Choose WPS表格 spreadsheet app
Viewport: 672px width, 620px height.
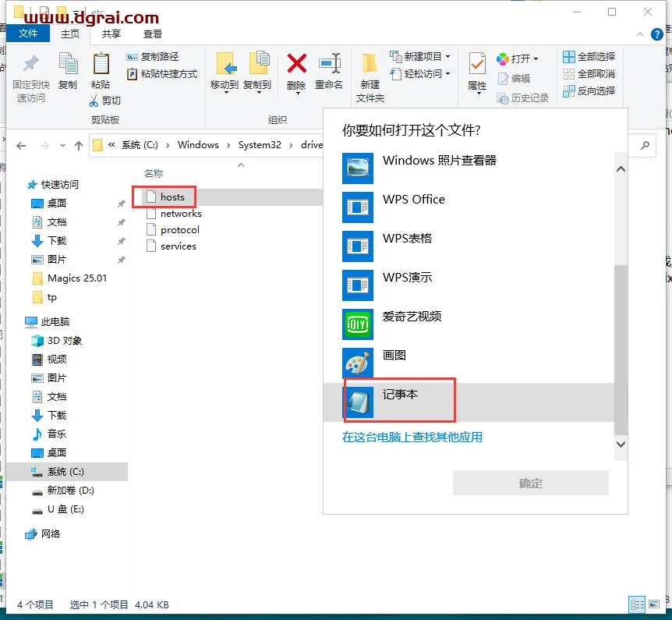tap(469, 246)
